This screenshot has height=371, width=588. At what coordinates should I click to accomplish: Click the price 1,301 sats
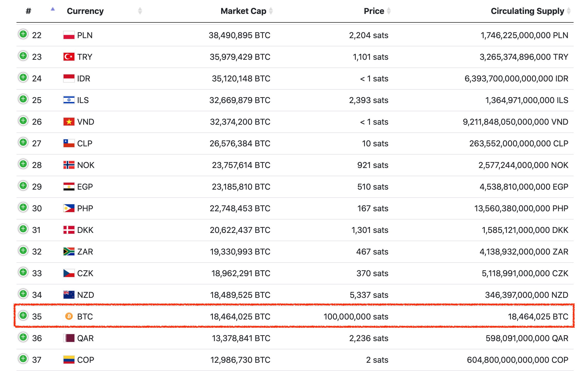pyautogui.click(x=370, y=230)
